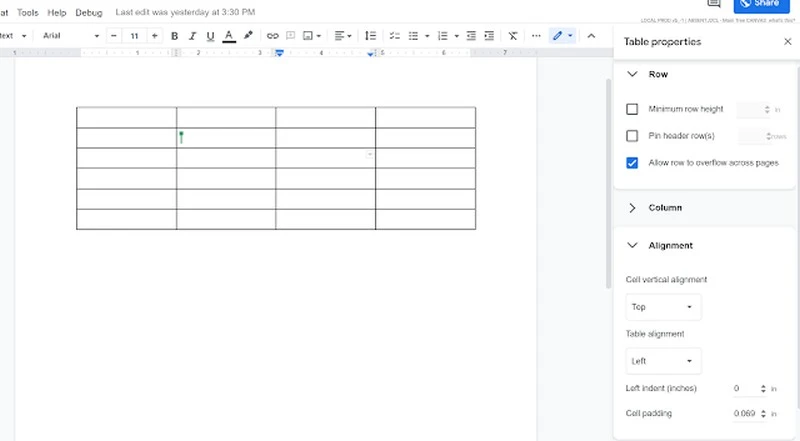Toggle italic formatting
Screen dimensions: 800x441
point(192,36)
